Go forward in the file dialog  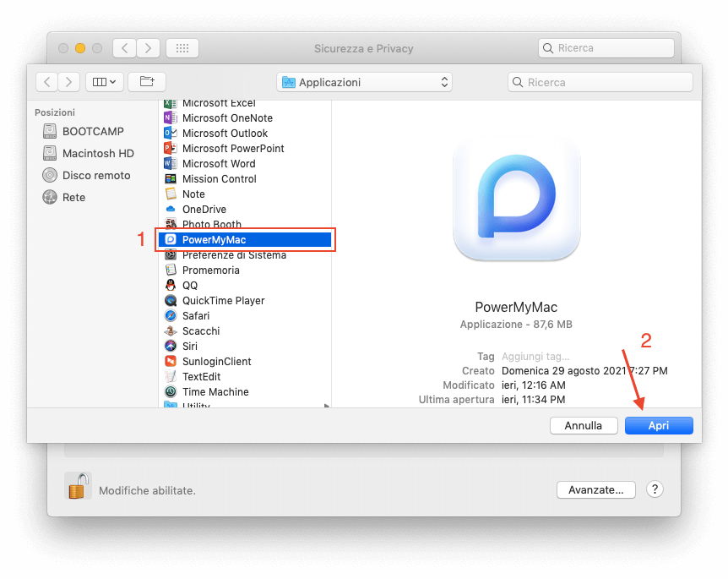(68, 82)
